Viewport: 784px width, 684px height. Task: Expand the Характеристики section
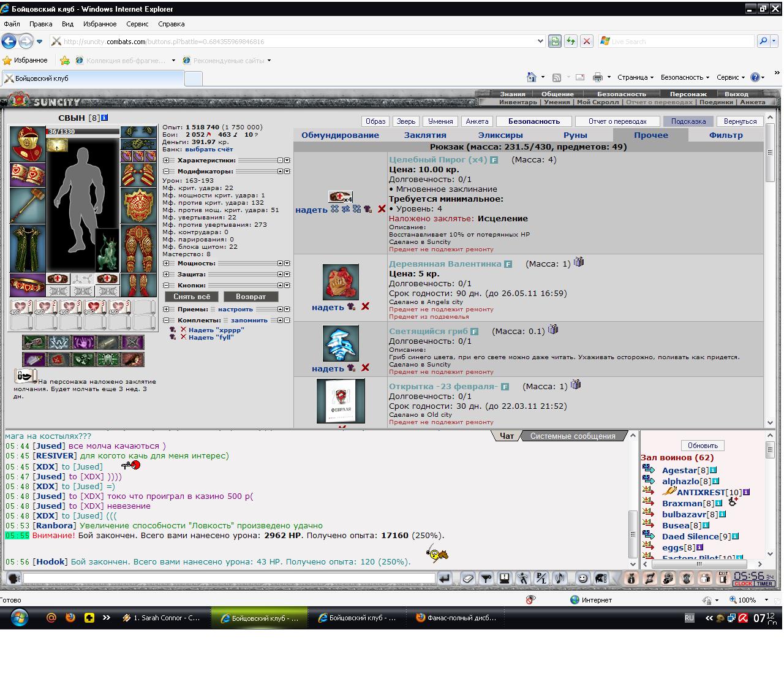(x=165, y=161)
